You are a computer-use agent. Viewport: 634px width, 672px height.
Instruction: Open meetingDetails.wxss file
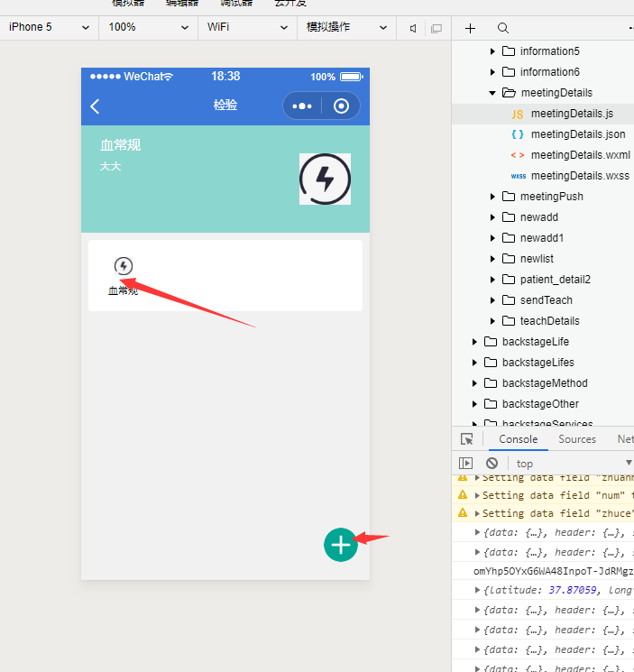[580, 176]
